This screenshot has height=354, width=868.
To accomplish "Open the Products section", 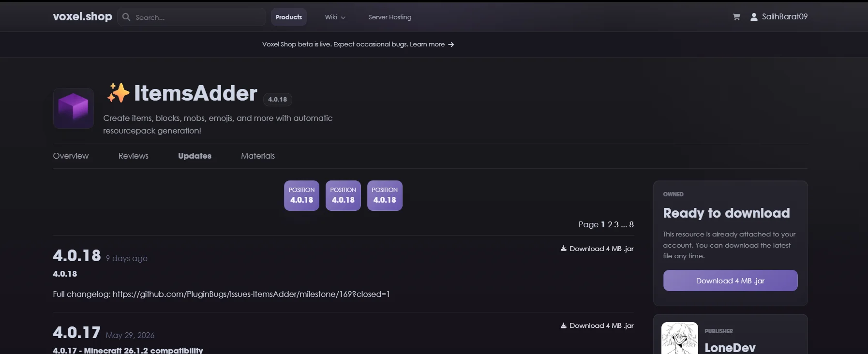I will (x=289, y=17).
